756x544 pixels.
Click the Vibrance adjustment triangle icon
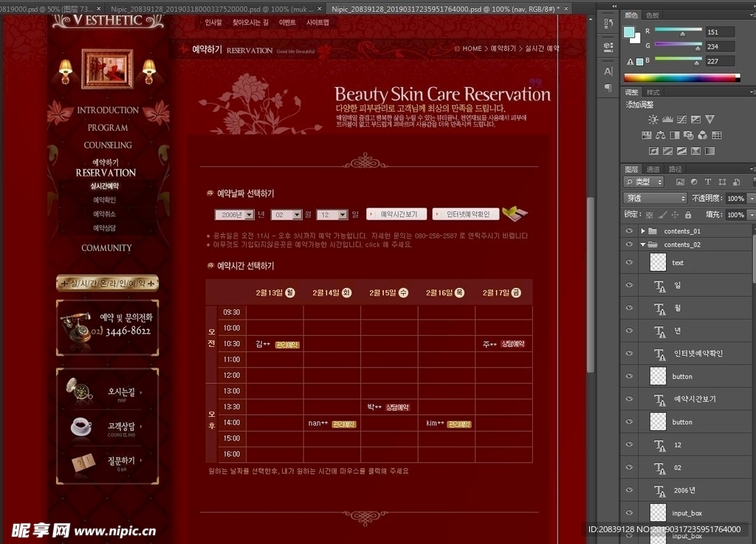tap(709, 120)
